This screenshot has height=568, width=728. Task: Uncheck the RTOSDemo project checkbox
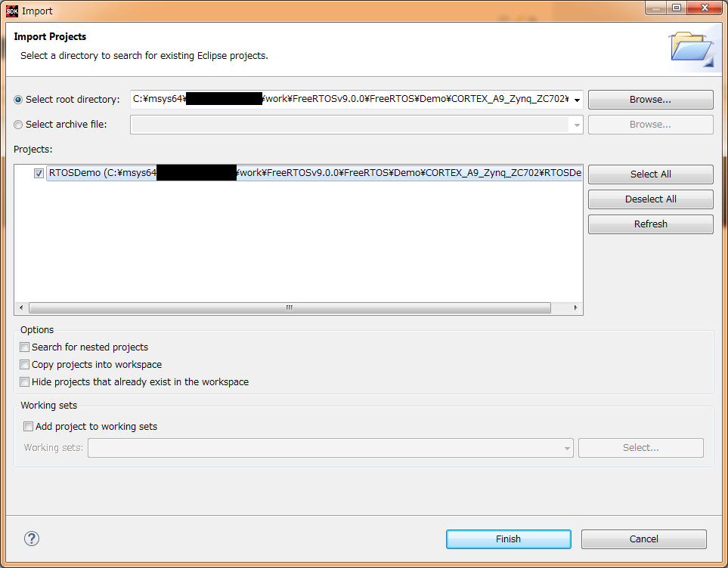pos(39,173)
